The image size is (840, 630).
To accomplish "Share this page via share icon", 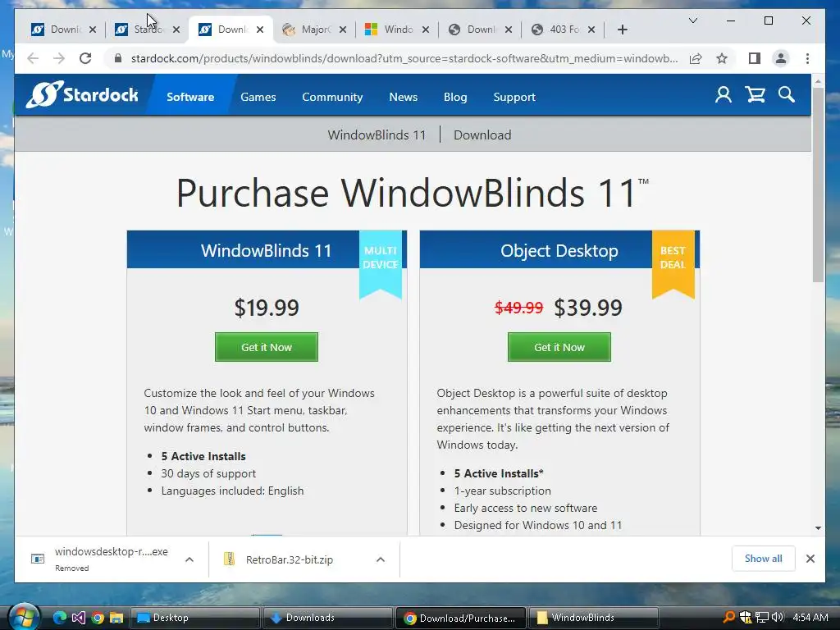I will tap(696, 58).
